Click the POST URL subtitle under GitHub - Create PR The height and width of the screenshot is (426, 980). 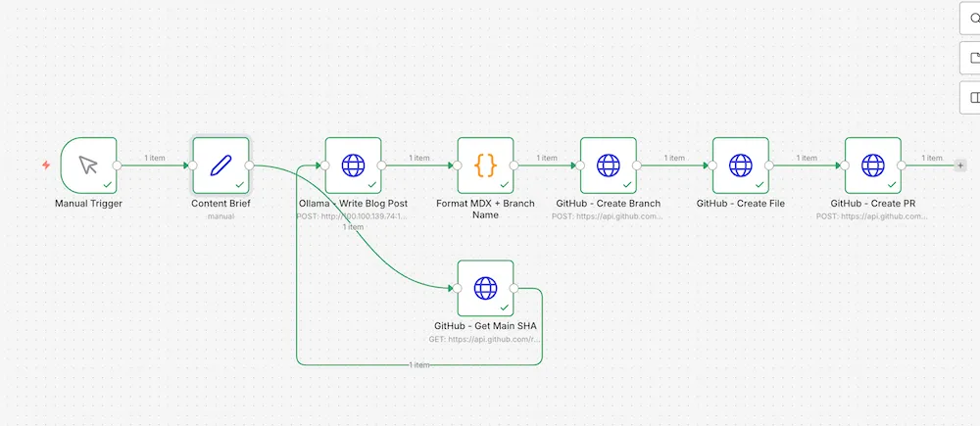pyautogui.click(x=873, y=216)
